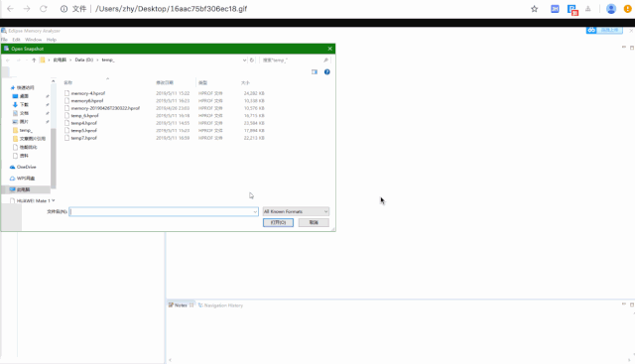Select the memory-4.hprof file
The height and width of the screenshot is (364, 635).
click(88, 93)
